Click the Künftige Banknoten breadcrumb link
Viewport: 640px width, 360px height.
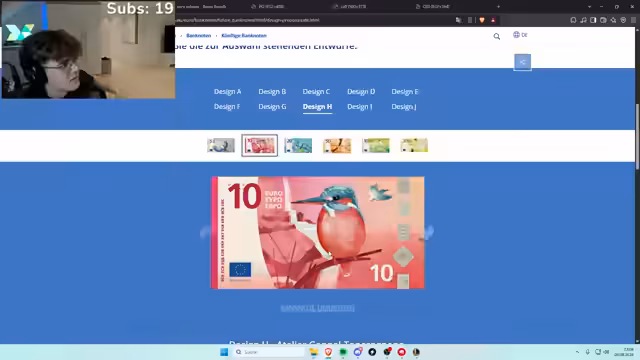point(244,36)
